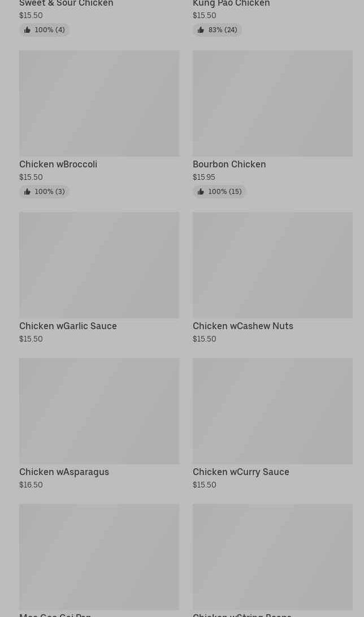Open the Chicken wCurry Sauce picture
Image resolution: width=364 pixels, height=617 pixels.
point(272,411)
